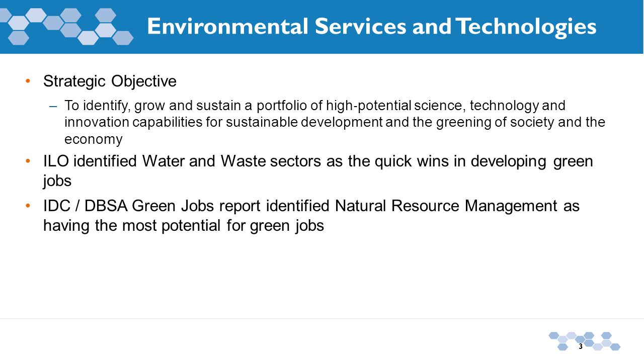This screenshot has height=362, width=644.
Task: Click the 'Strategic Objective' bullet heading
Action: [110, 81]
